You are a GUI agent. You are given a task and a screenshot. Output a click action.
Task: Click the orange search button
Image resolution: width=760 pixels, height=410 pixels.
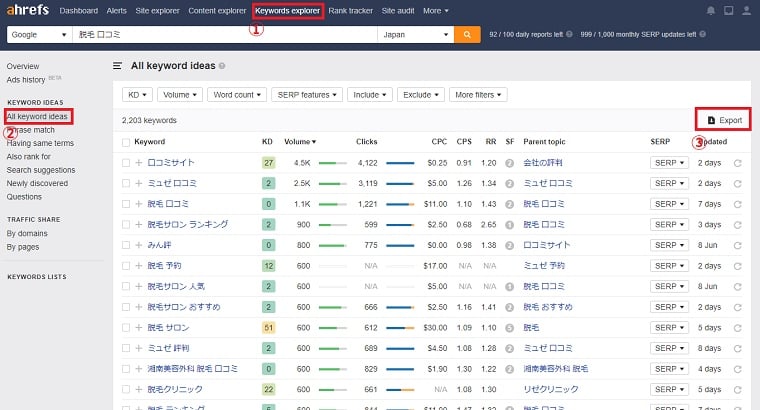coord(466,34)
